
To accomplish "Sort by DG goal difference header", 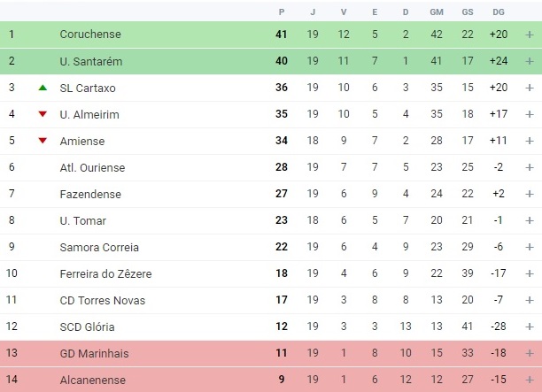I will [499, 12].
